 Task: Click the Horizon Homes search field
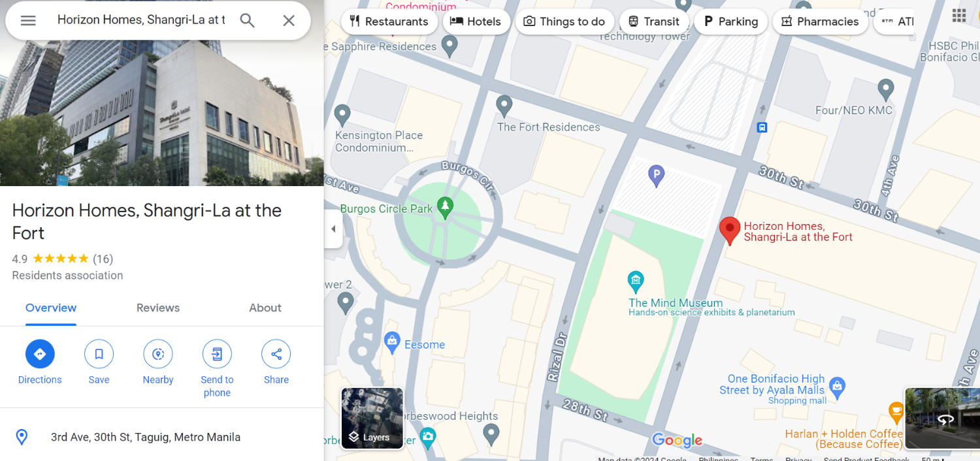pos(141,20)
